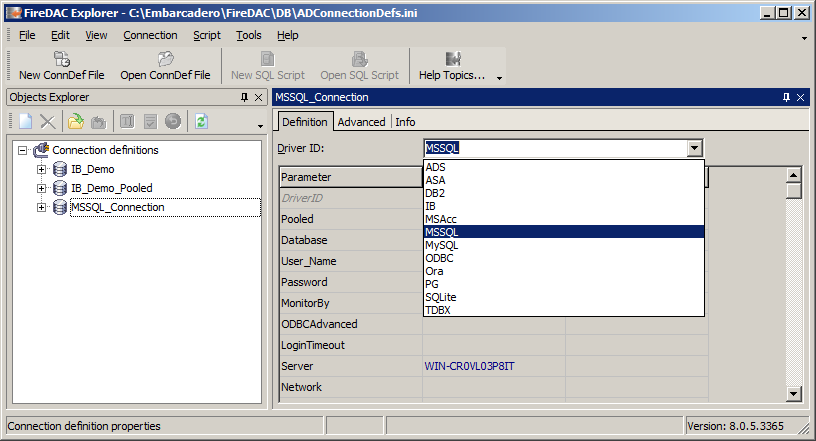This screenshot has height=441, width=816.
Task: Click the Refresh icon in Objects Explorer
Action: (201, 122)
